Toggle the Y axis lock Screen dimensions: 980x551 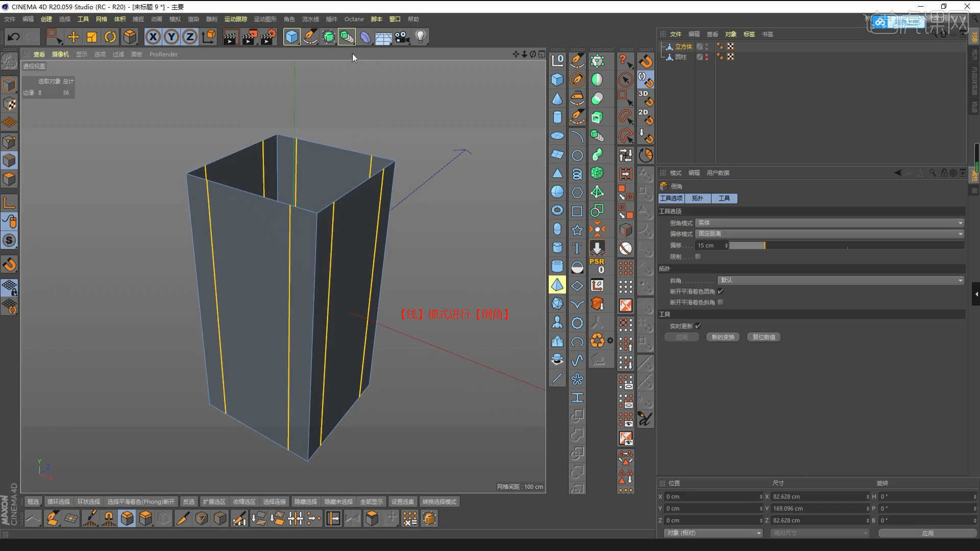tap(171, 37)
